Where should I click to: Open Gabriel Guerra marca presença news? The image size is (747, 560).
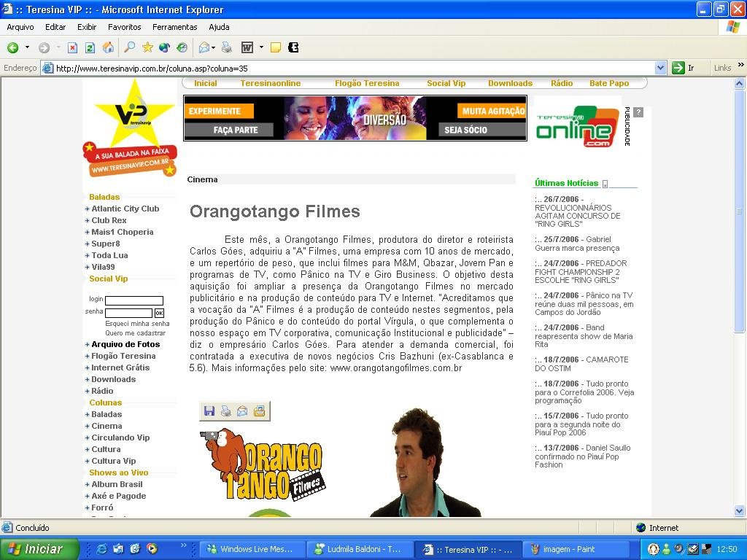(577, 244)
